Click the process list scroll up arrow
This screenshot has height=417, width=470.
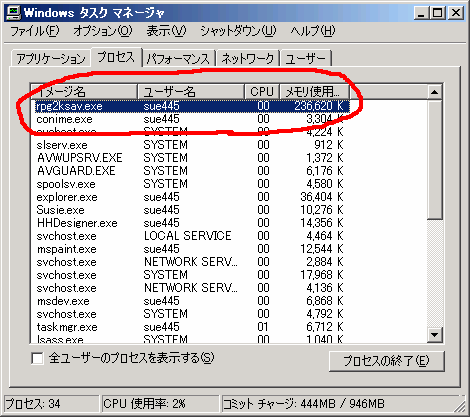click(434, 92)
